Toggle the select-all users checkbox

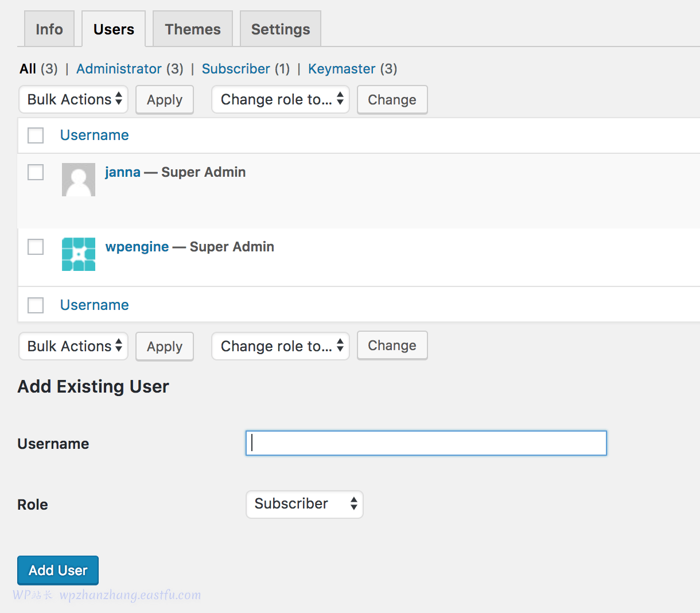pos(35,135)
